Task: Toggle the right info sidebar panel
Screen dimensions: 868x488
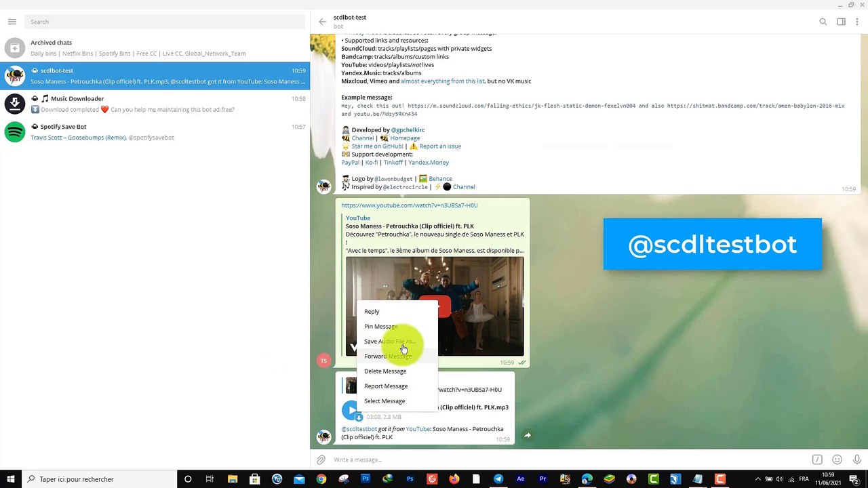Action: click(x=841, y=22)
